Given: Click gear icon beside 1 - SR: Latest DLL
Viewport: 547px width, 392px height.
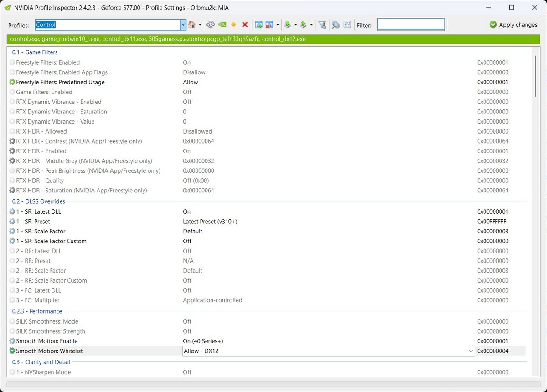Looking at the screenshot, I should tap(12, 211).
